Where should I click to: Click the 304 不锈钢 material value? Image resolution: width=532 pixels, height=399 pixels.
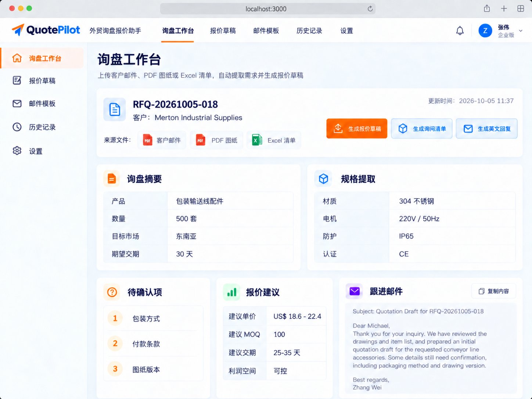(416, 201)
